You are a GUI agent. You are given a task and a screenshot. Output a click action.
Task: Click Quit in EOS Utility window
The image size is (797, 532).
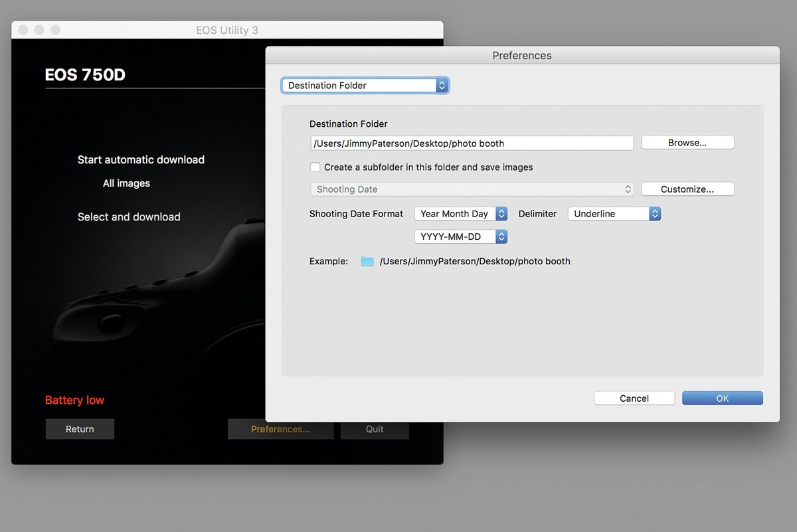375,429
